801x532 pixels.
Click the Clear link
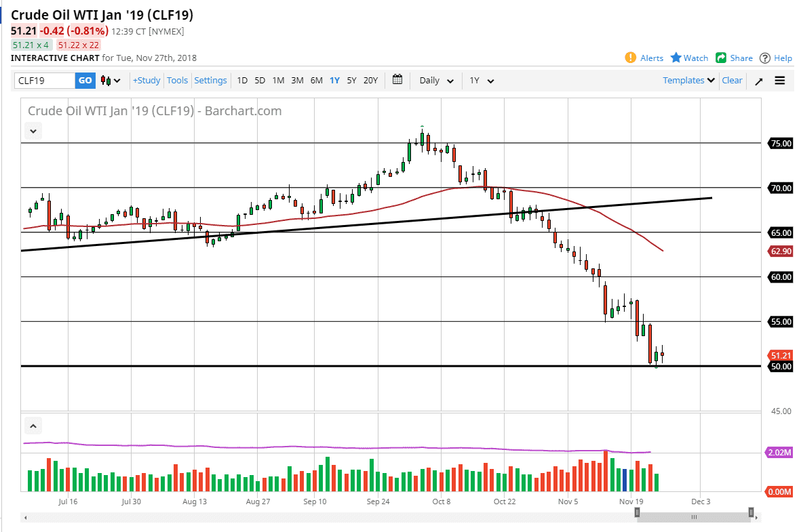(x=732, y=80)
